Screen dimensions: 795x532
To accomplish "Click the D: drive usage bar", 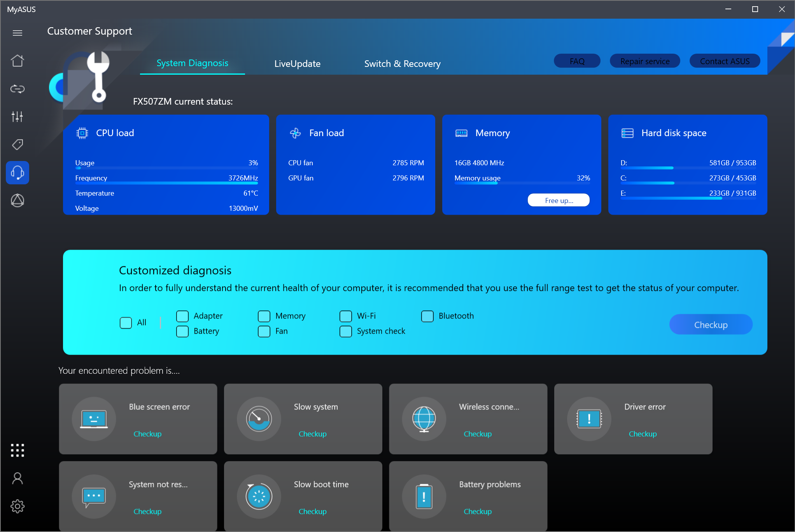I will coord(688,168).
